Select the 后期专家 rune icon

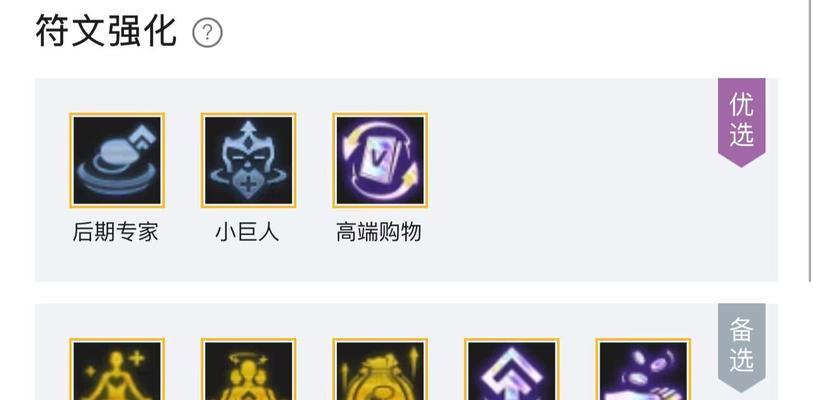coord(117,160)
